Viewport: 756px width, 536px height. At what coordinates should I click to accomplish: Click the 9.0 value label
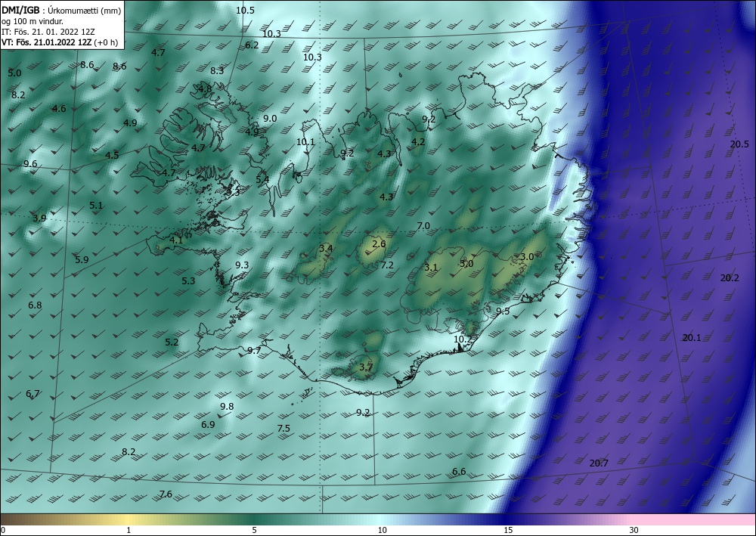click(x=270, y=119)
